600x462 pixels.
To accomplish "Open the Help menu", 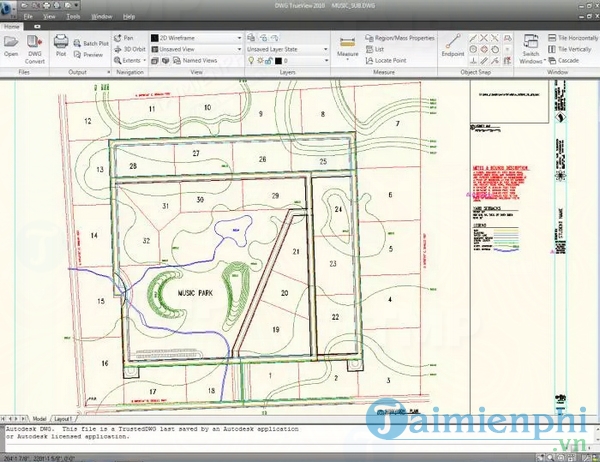I will click(x=129, y=16).
